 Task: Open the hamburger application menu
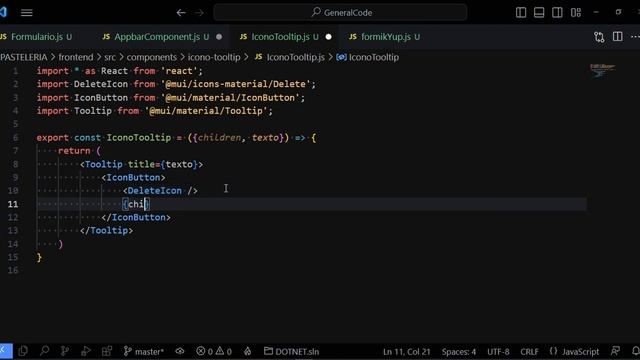[27, 13]
